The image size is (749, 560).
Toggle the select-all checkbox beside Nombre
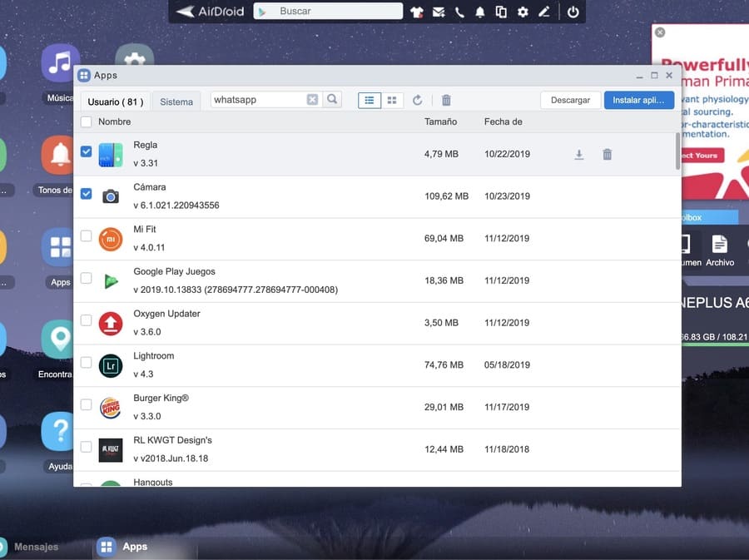pyautogui.click(x=86, y=121)
